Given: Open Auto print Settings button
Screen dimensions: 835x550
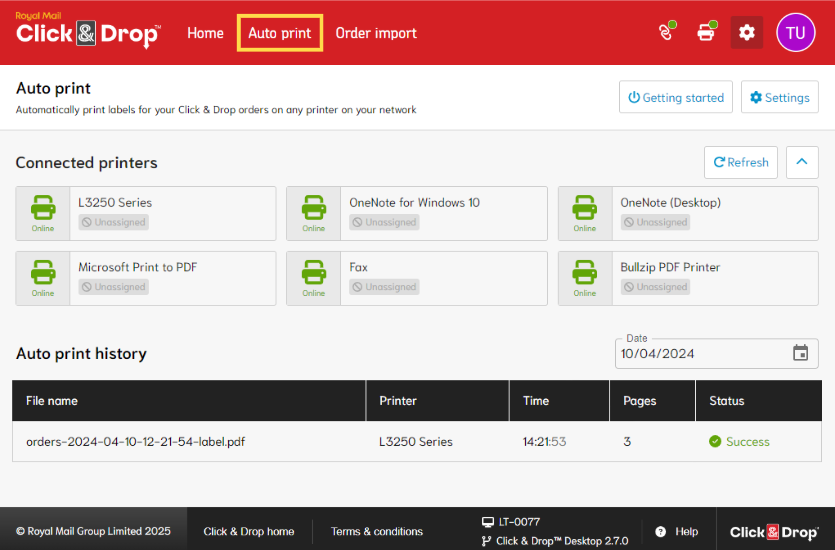Looking at the screenshot, I should pyautogui.click(x=780, y=97).
